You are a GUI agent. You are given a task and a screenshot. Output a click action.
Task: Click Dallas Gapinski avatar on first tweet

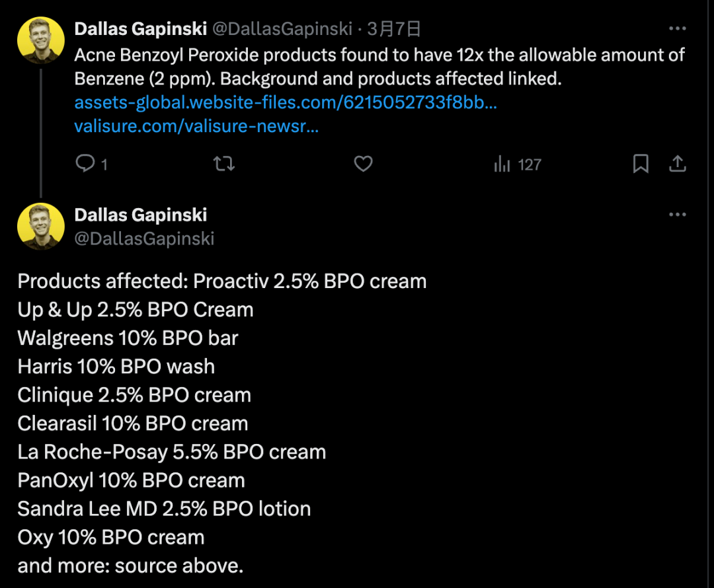click(x=40, y=40)
